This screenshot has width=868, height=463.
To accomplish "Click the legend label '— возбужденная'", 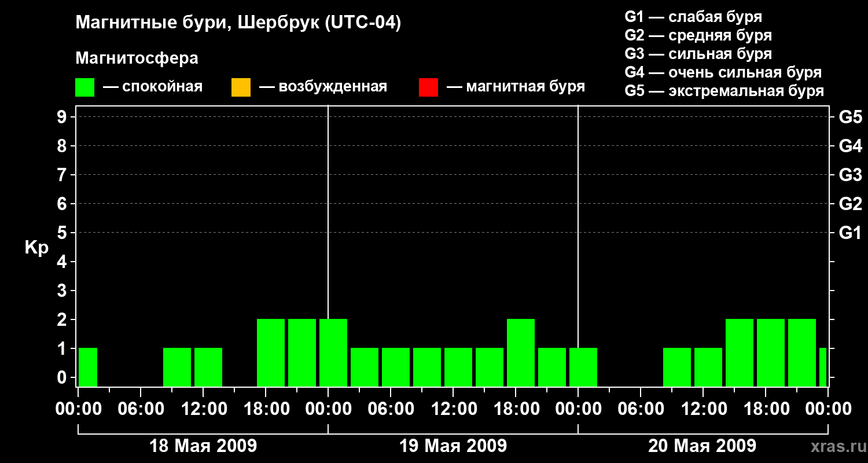I will tap(323, 87).
